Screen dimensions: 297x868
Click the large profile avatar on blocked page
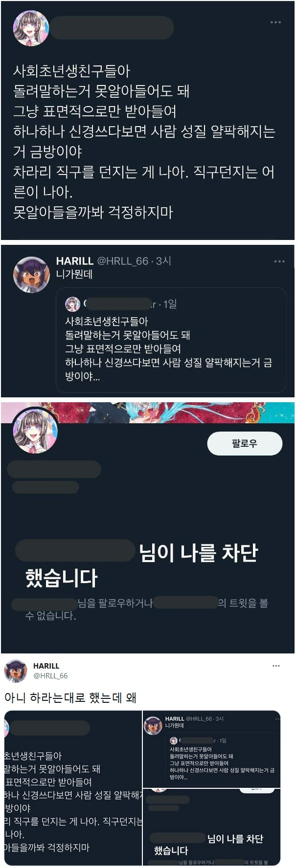35,430
